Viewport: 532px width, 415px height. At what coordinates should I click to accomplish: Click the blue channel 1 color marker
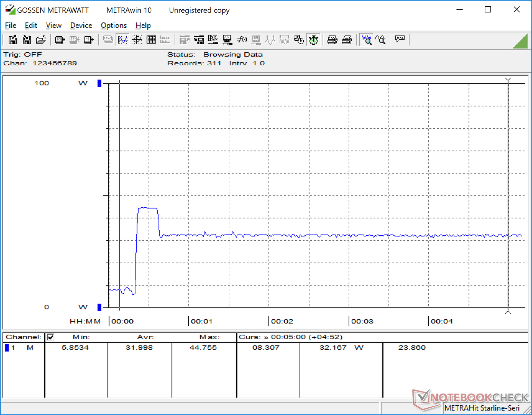7,348
